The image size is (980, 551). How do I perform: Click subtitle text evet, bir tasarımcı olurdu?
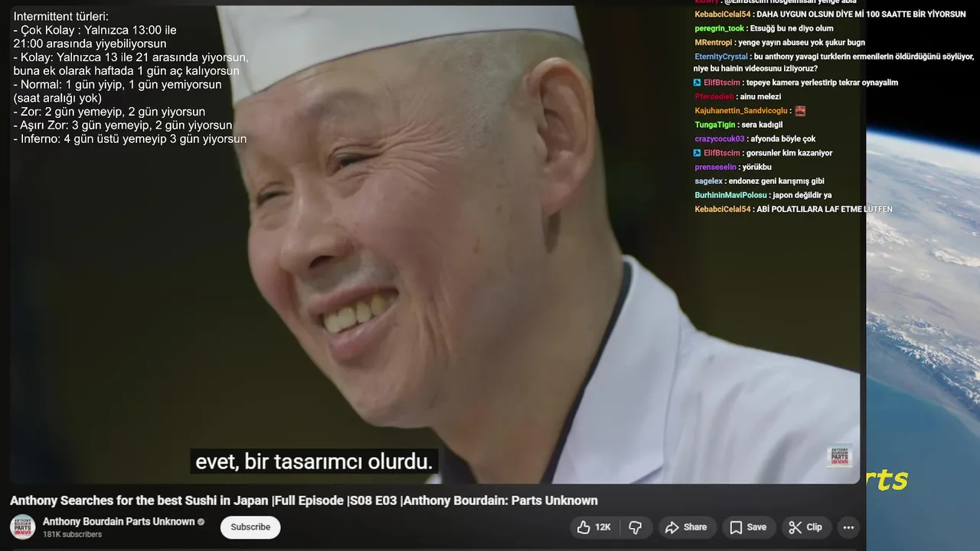[x=314, y=462]
